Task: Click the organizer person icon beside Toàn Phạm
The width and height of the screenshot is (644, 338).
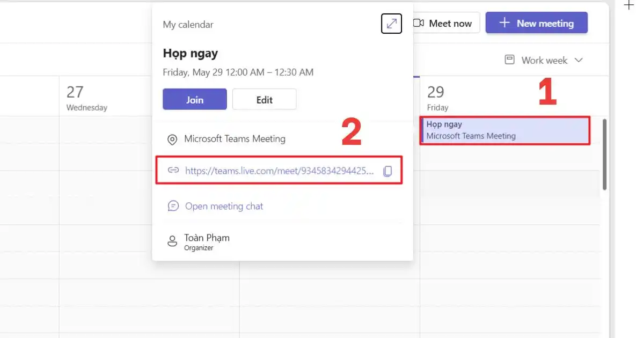Action: (172, 241)
